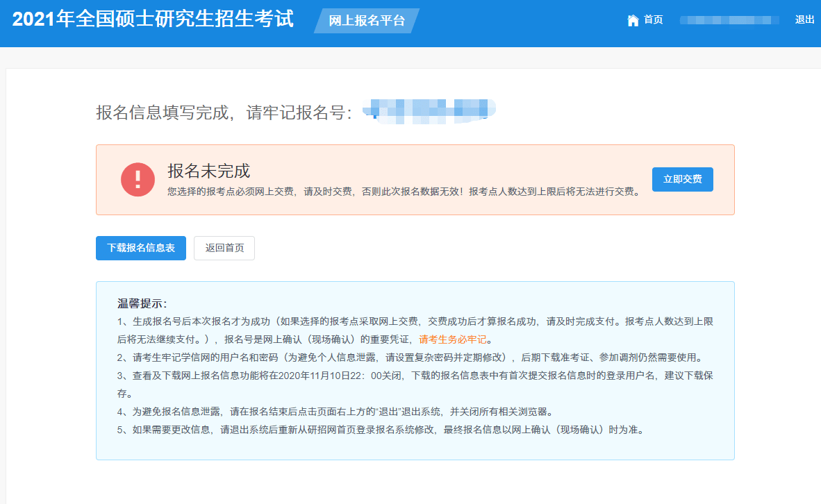821x504 pixels.
Task: Click the orange 请考生务必牢记 text
Action: coord(452,339)
